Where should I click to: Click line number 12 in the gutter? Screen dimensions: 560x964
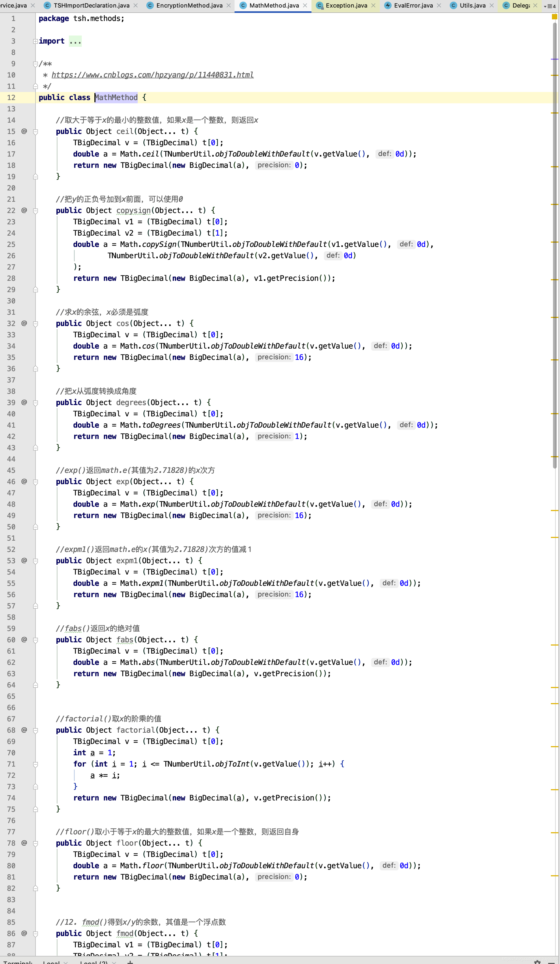[11, 98]
